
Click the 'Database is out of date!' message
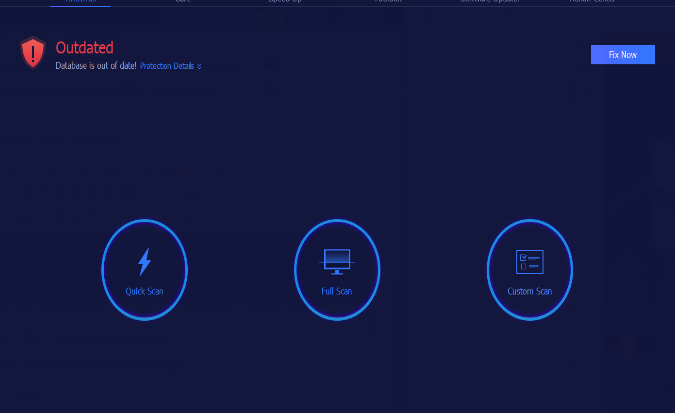point(95,66)
